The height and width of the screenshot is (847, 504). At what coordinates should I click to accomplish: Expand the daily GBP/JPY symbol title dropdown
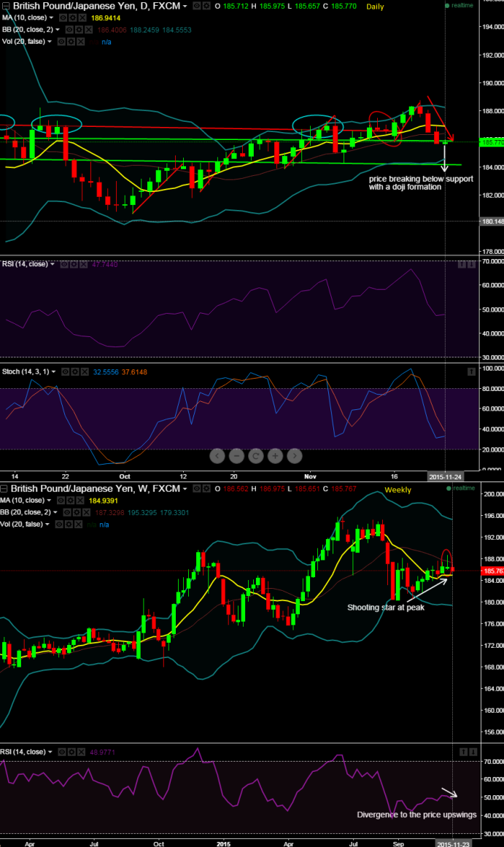185,6
